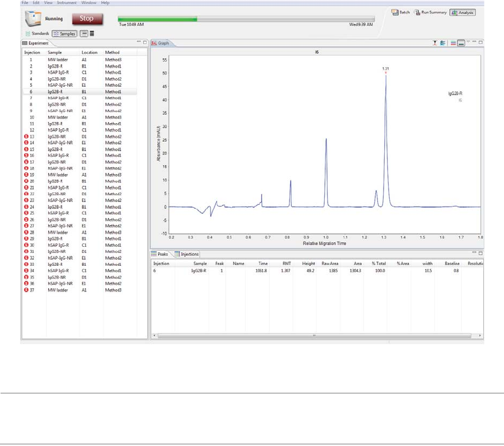Viewport: 504px width, 446px height.
Task: Click the Baseline column header
Action: point(452,264)
